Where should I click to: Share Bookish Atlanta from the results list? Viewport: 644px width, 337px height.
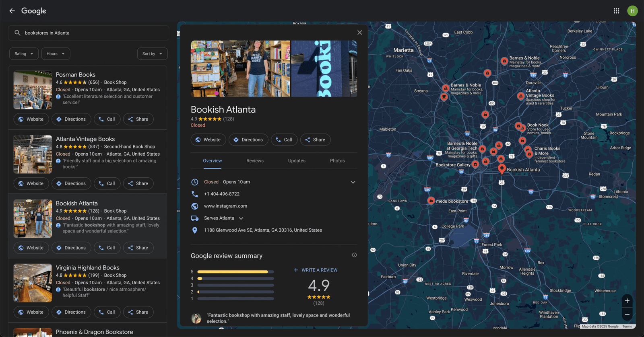coord(138,248)
